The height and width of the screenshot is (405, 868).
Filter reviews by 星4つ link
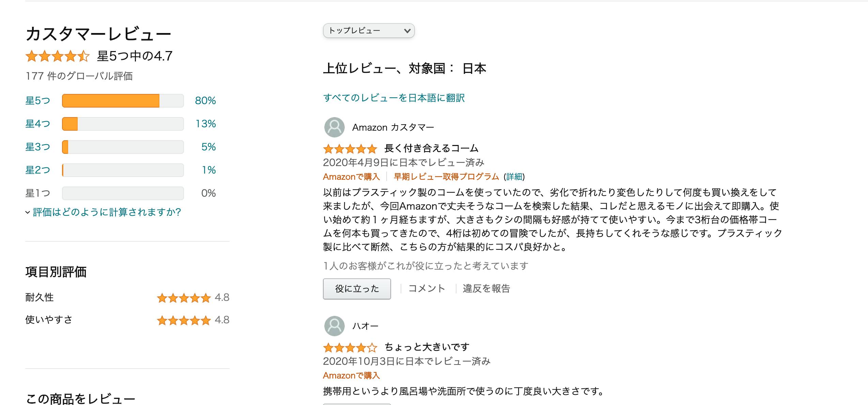(38, 124)
